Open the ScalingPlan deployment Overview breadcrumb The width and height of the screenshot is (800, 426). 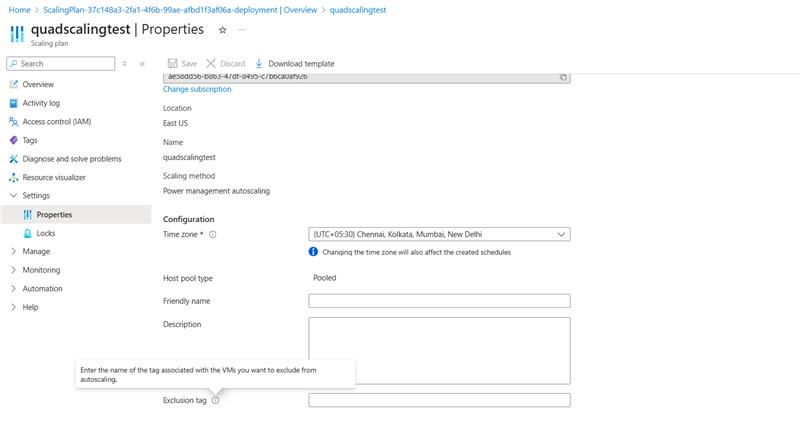point(180,10)
